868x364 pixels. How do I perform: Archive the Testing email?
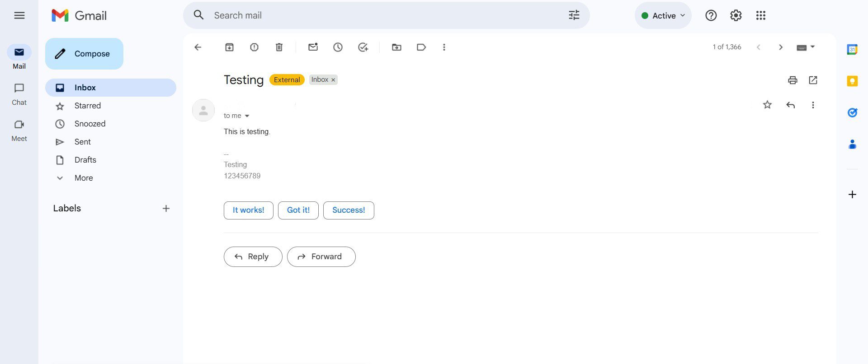pos(229,47)
